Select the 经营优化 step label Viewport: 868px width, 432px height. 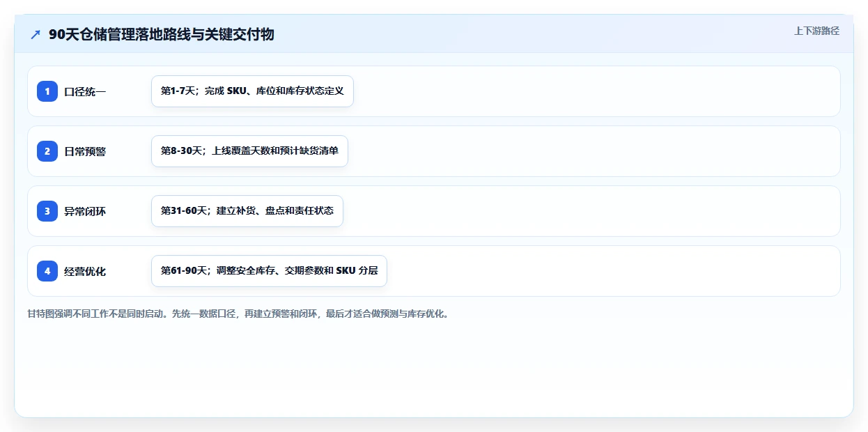click(x=85, y=271)
